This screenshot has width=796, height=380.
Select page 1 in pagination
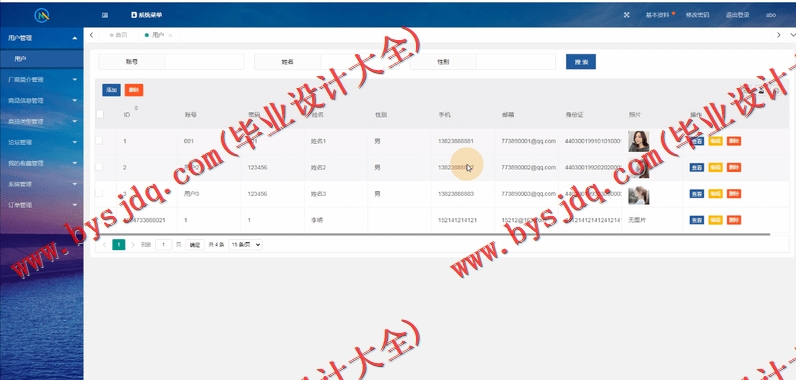click(x=118, y=245)
